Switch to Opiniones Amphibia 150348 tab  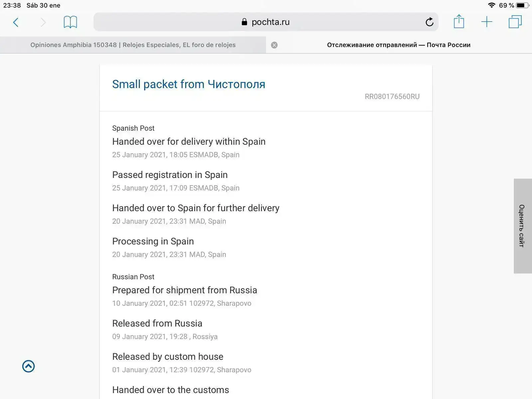[x=133, y=45]
